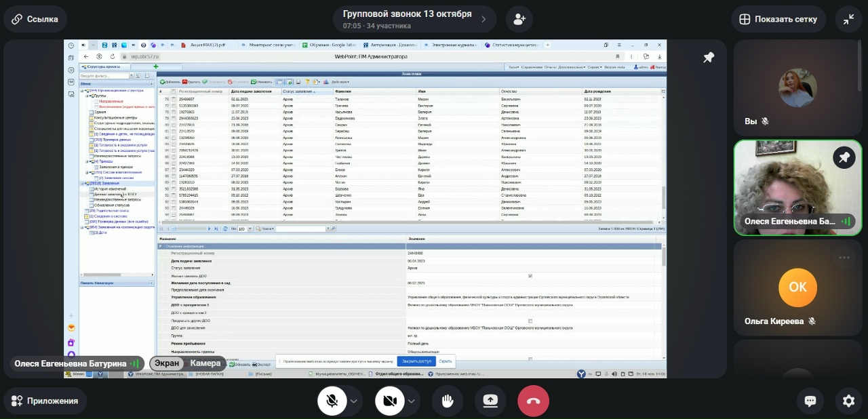End the call with red hang-up button
This screenshot has width=868, height=419.
click(533, 401)
